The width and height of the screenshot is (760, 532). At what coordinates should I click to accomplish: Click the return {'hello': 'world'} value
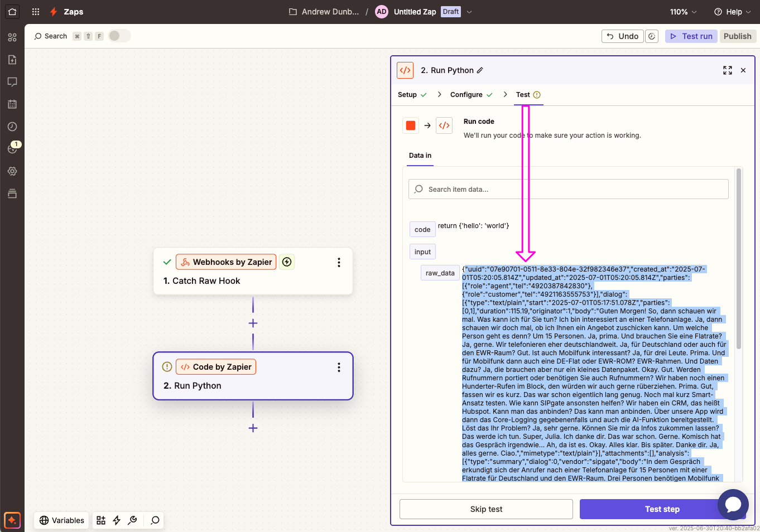(x=473, y=226)
